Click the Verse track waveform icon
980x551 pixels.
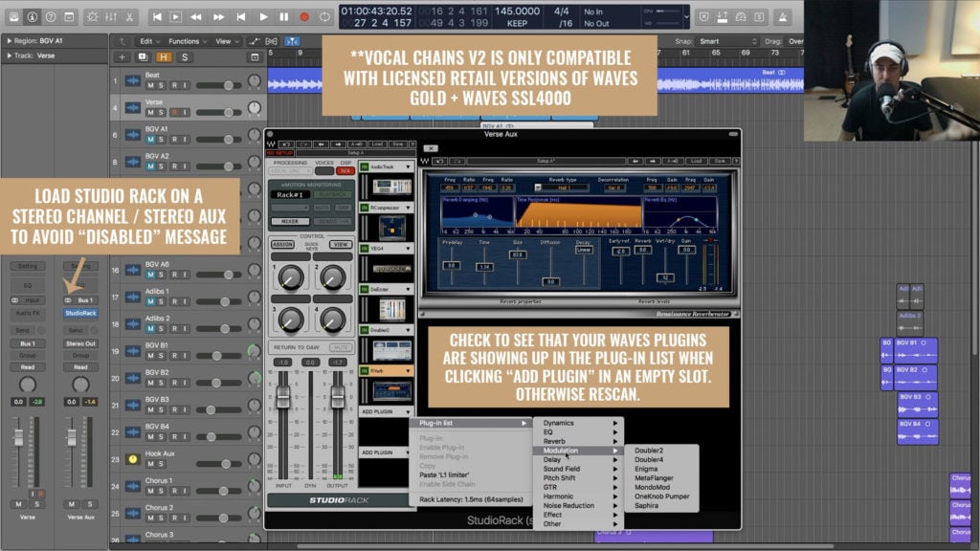point(132,107)
